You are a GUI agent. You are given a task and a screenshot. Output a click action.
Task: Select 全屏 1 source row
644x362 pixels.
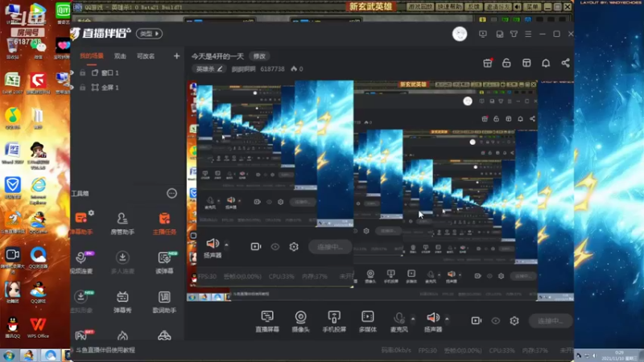(127, 88)
